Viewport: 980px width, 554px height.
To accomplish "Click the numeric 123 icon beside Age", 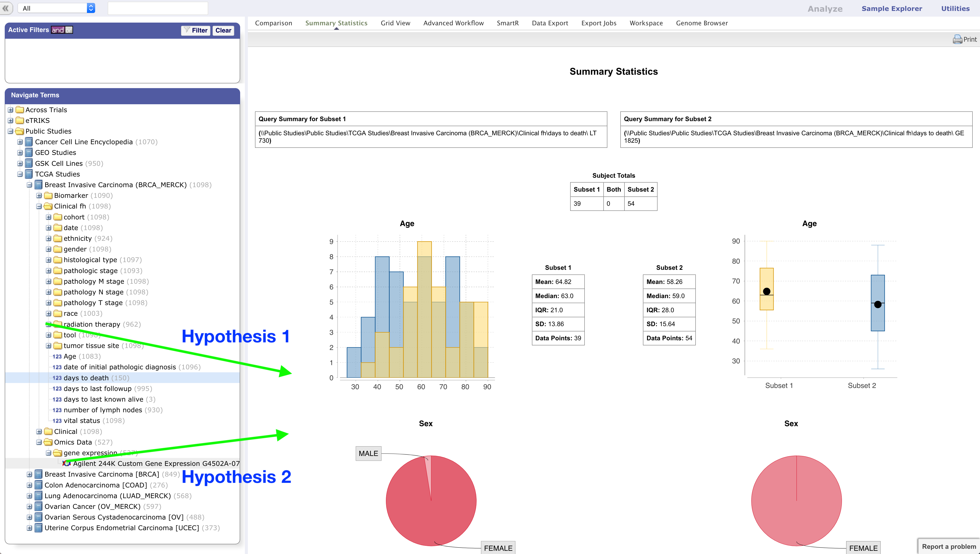I will coord(57,356).
